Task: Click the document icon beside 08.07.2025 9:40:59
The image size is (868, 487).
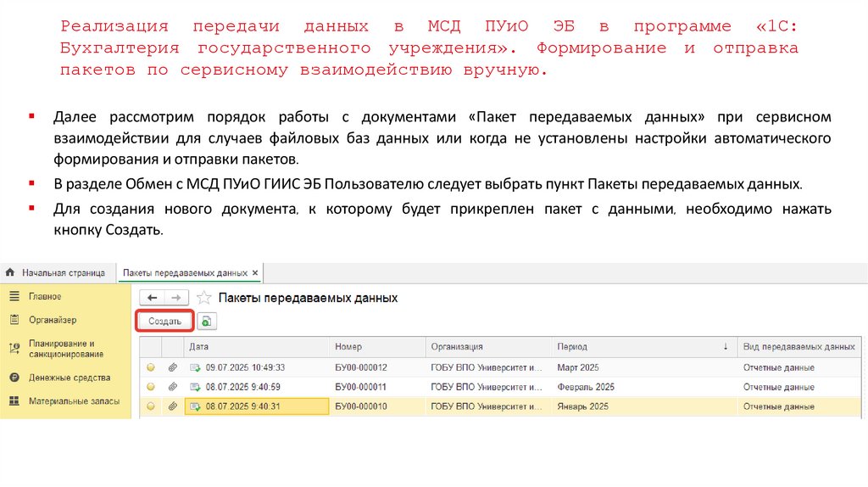Action: (x=196, y=387)
